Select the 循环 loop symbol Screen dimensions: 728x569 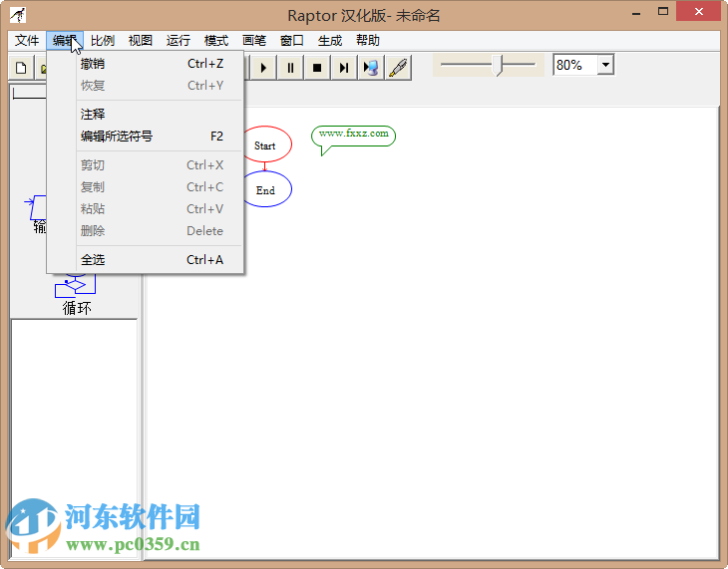(x=76, y=294)
